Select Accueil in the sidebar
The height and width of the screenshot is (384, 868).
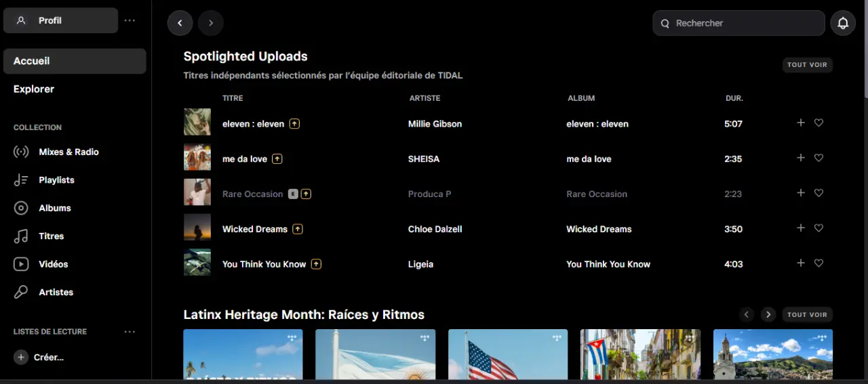coord(75,61)
